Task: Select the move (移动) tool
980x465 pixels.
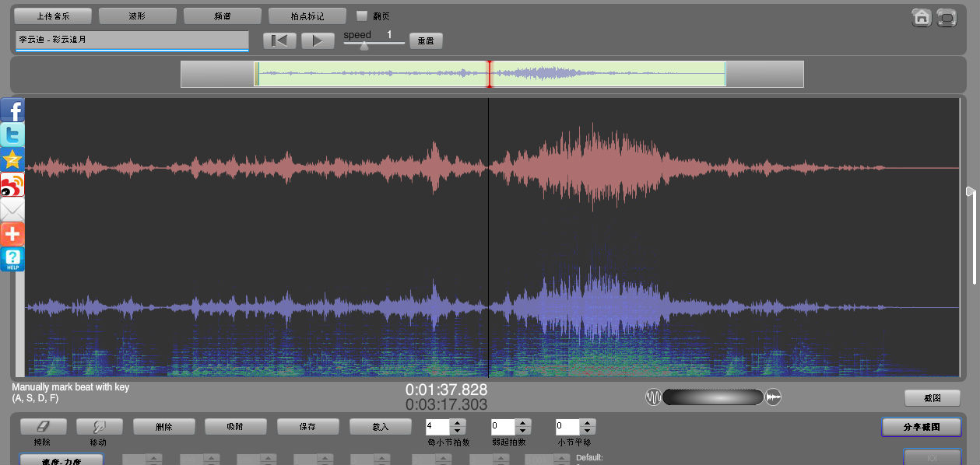Action: coord(99,427)
